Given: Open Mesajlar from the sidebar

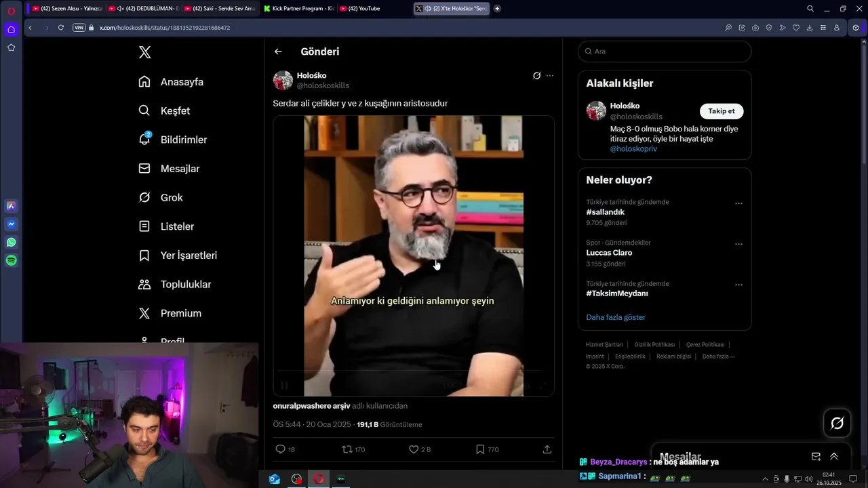Looking at the screenshot, I should pyautogui.click(x=169, y=169).
